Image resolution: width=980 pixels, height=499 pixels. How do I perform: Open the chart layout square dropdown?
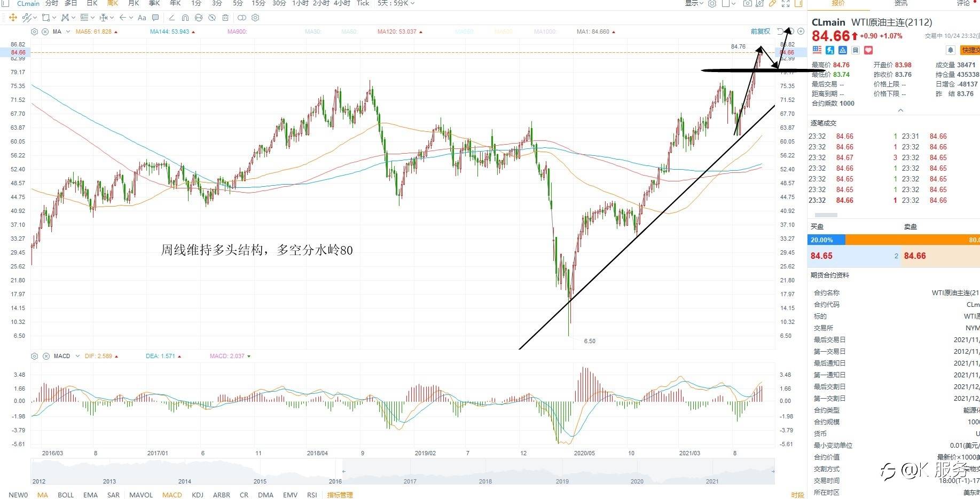point(729,3)
